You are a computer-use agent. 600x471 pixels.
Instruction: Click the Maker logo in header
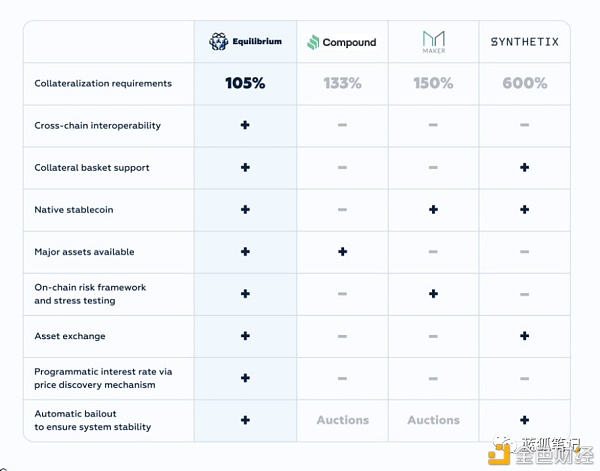pyautogui.click(x=434, y=42)
